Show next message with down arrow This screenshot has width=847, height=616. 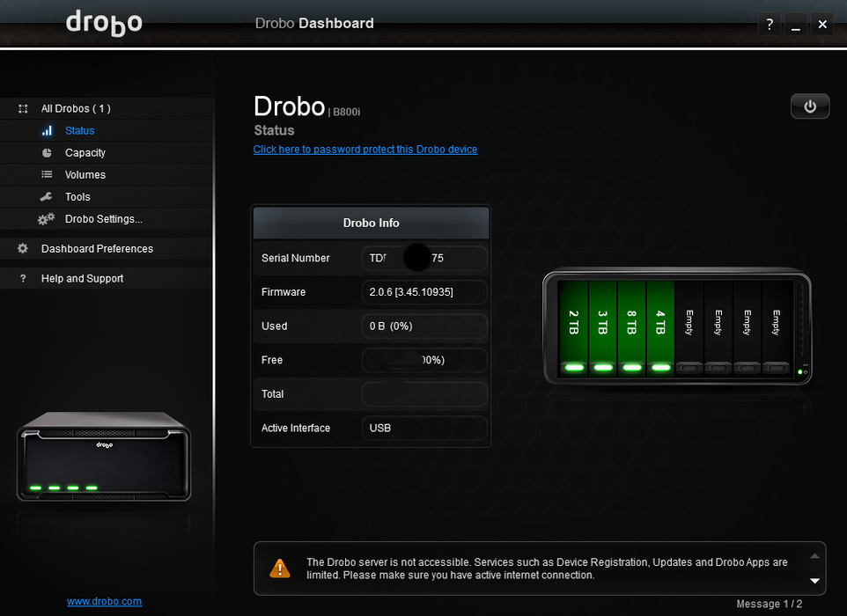click(x=814, y=581)
